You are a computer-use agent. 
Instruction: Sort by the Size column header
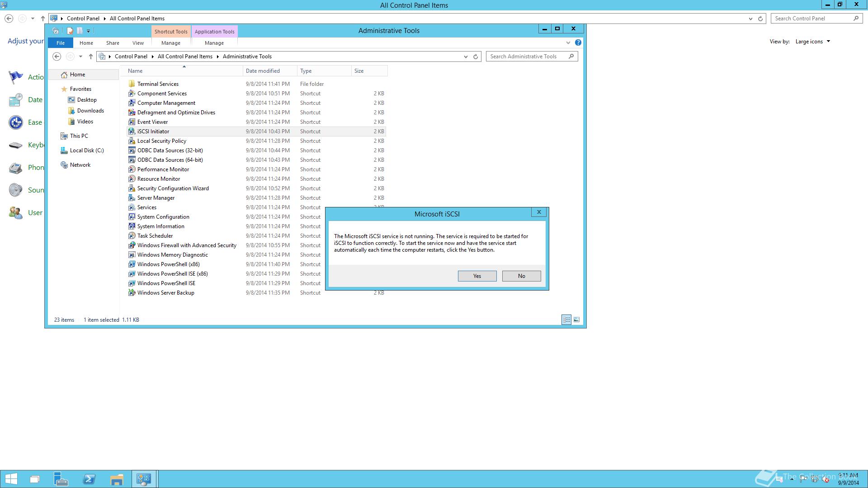(x=369, y=70)
